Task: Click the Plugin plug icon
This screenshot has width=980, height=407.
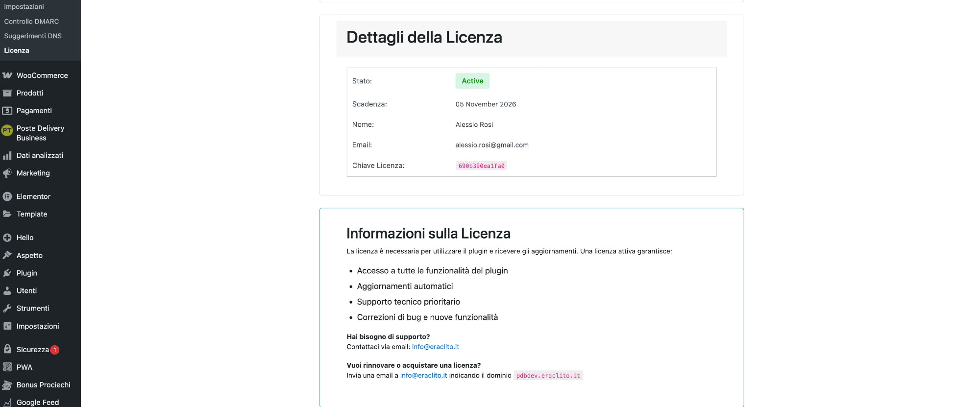Action: pyautogui.click(x=7, y=273)
